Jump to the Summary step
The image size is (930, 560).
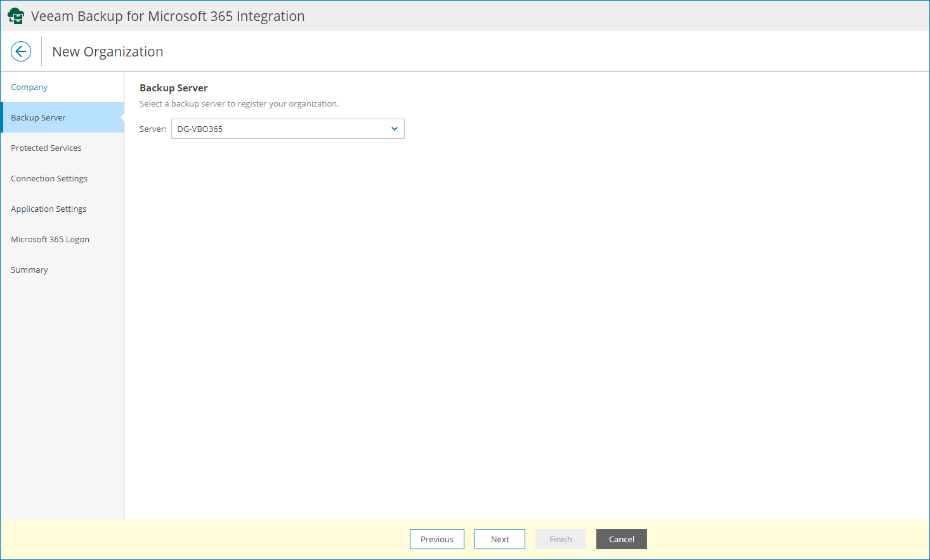tap(29, 270)
